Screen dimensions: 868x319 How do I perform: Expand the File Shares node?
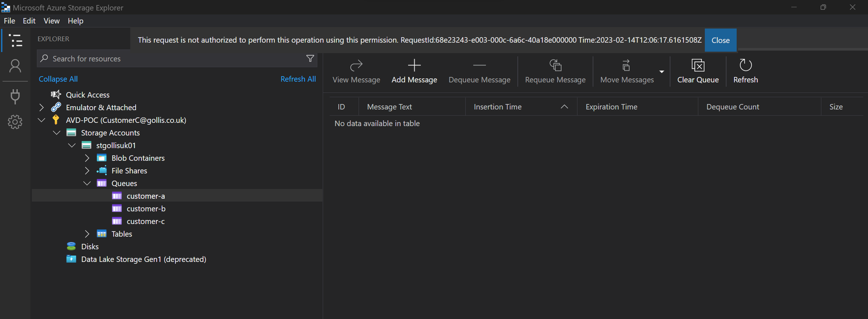tap(87, 171)
